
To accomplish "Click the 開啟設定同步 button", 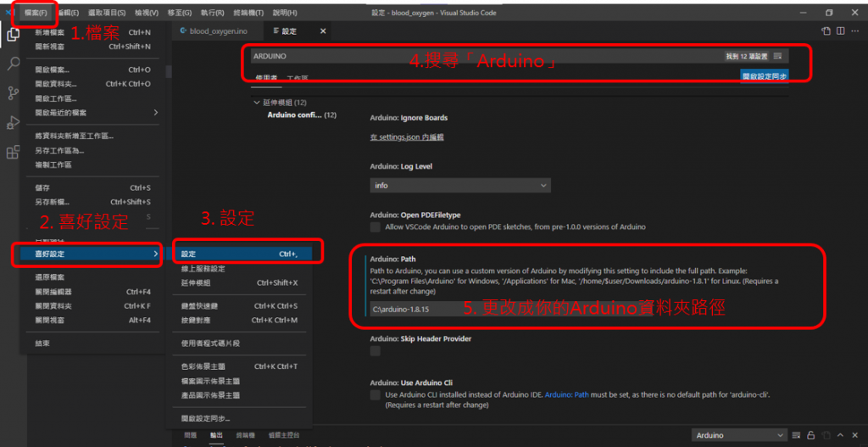I will click(765, 76).
